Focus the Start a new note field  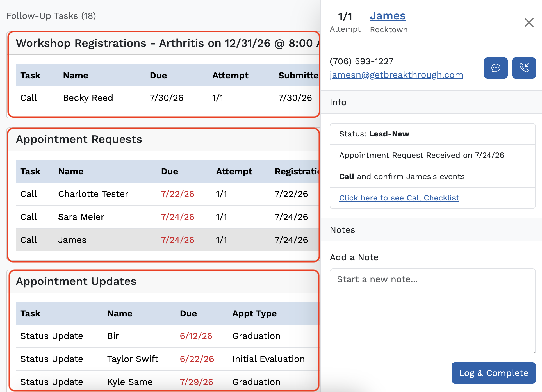pos(432,311)
